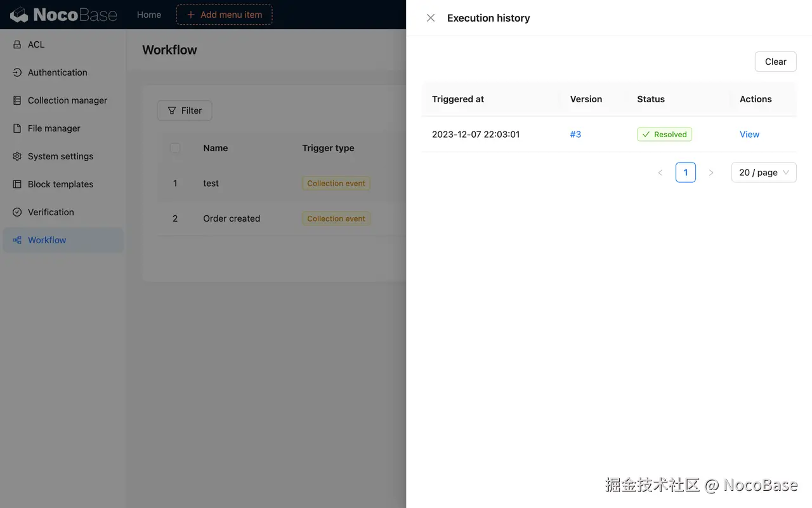The height and width of the screenshot is (508, 812).
Task: Open ACL settings in sidebar
Action: tap(63, 44)
